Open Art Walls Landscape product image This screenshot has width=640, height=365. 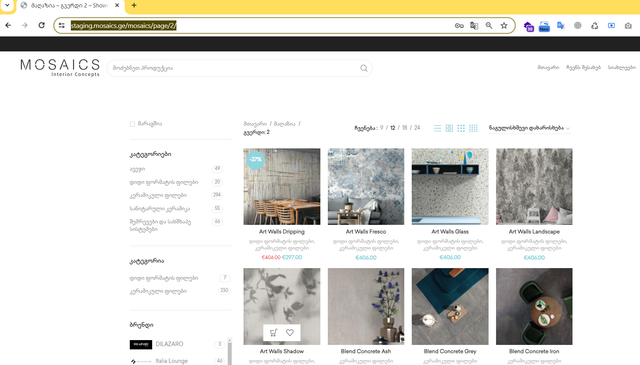coord(534,187)
